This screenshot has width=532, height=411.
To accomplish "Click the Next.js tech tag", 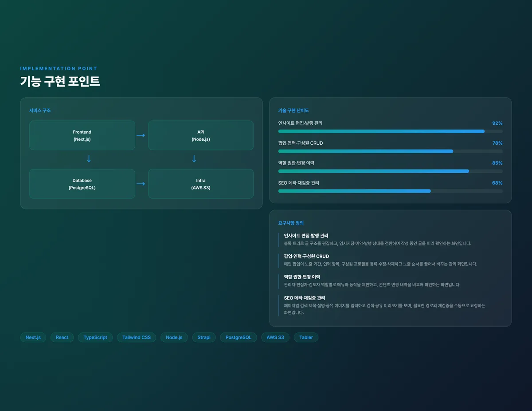I will pos(33,337).
